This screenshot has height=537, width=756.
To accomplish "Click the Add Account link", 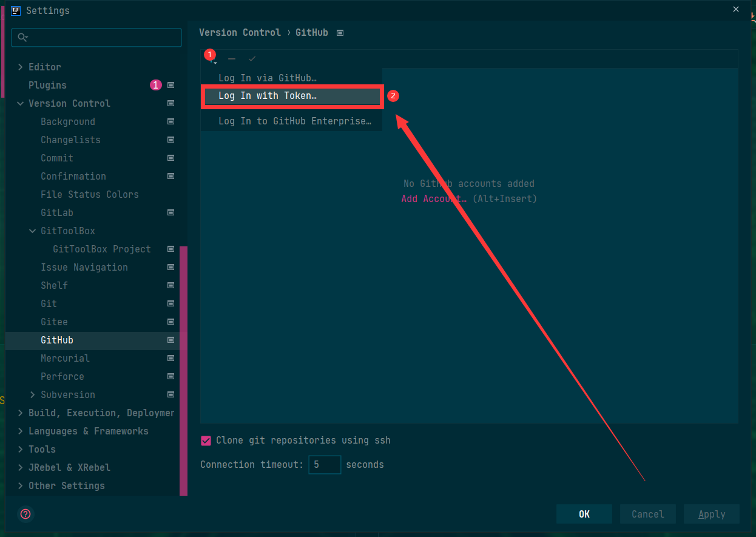I will pyautogui.click(x=434, y=199).
